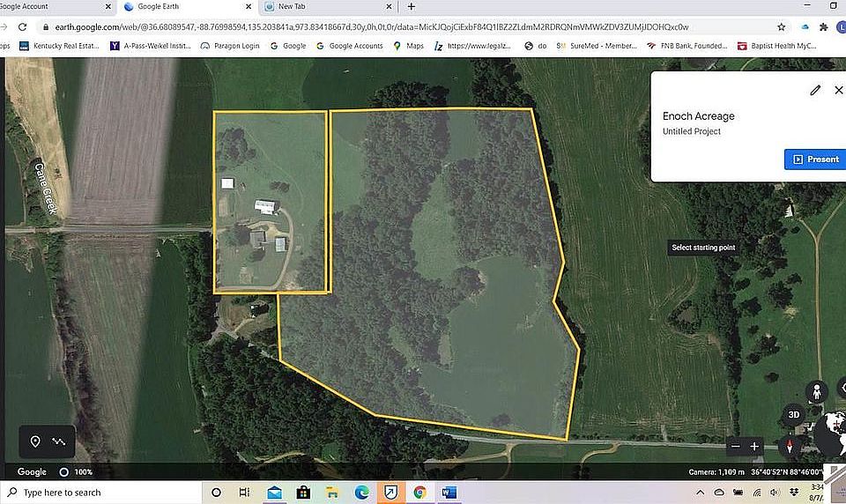The height and width of the screenshot is (504, 846).
Task: Click the Dropbox icon in system tray
Action: coord(794,493)
